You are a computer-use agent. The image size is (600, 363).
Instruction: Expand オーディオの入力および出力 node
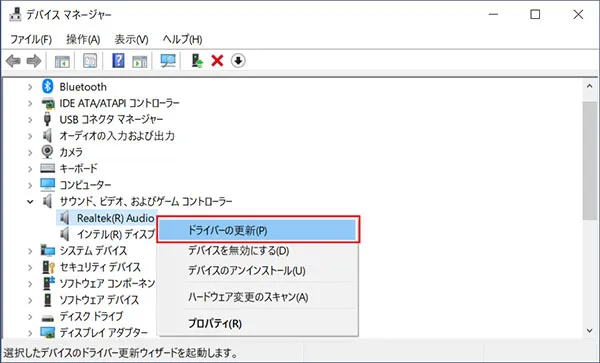click(x=30, y=136)
